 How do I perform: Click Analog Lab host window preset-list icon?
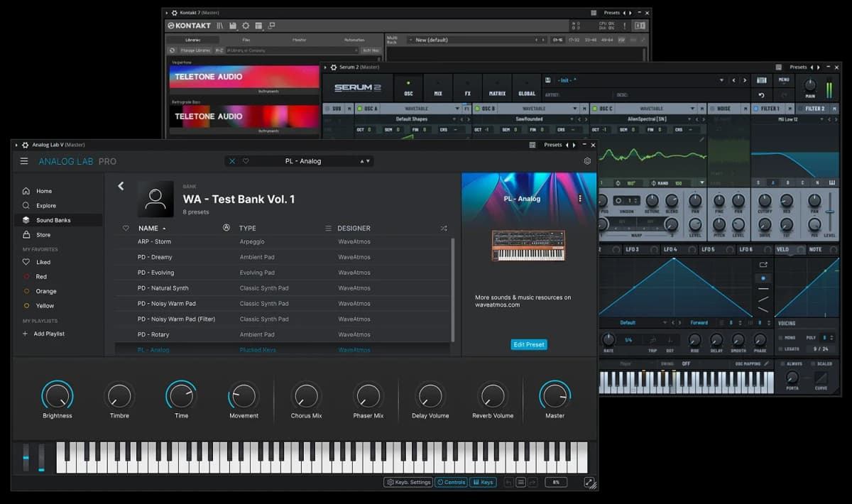coord(532,145)
